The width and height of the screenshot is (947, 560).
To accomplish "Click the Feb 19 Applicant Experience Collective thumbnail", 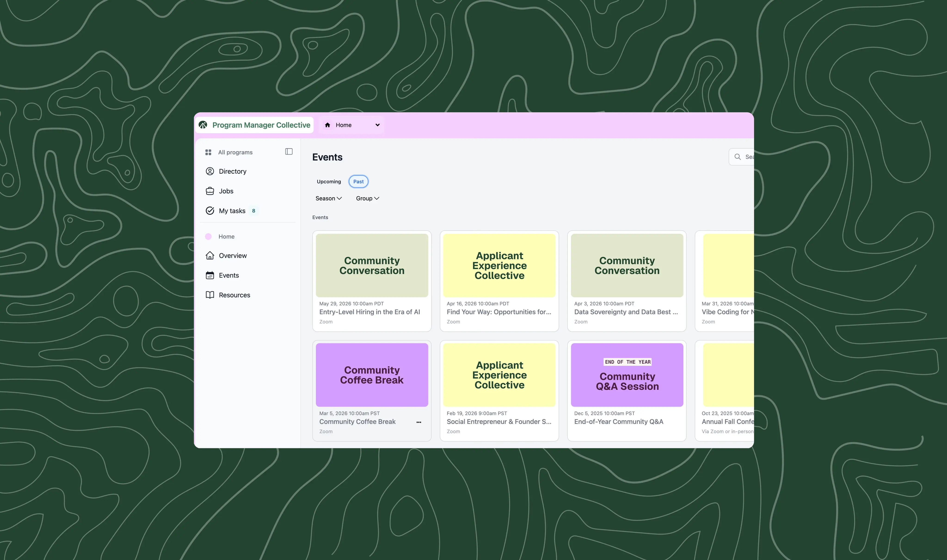I will coord(499,375).
